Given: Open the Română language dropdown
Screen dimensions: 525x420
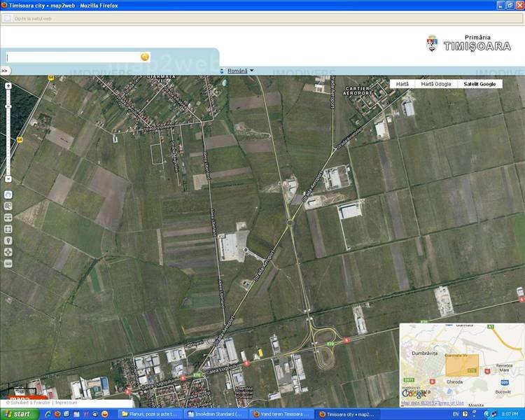Looking at the screenshot, I should click(238, 71).
